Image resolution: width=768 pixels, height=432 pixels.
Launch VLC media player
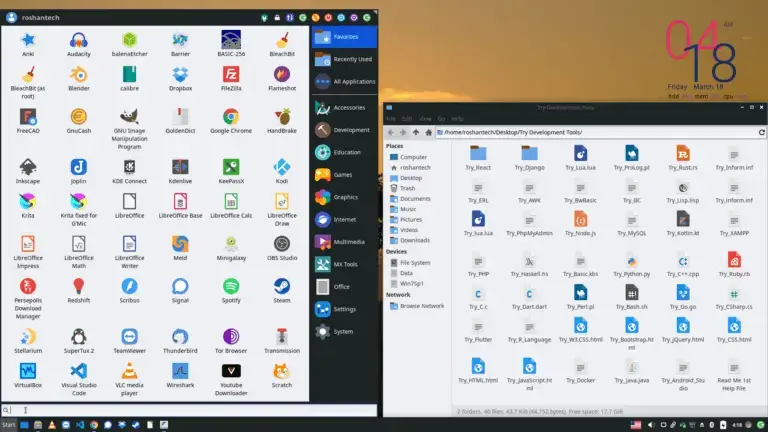(129, 380)
